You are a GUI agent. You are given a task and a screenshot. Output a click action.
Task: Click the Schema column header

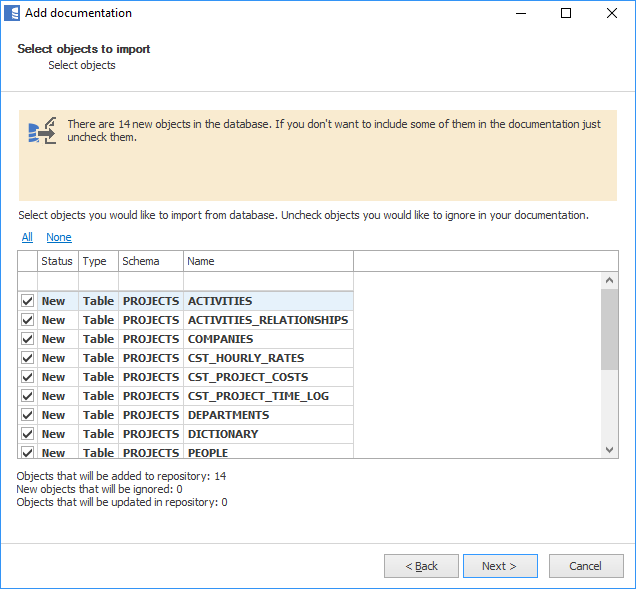click(x=150, y=261)
